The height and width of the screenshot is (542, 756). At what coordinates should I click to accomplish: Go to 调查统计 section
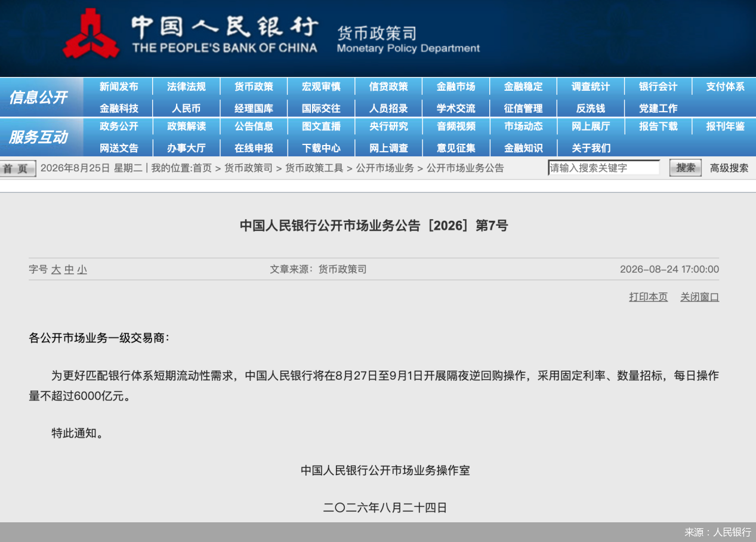591,87
